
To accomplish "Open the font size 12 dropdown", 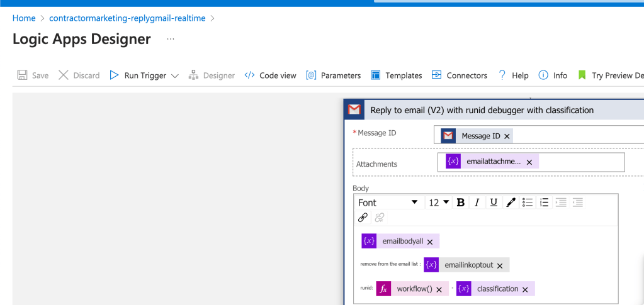I will point(439,202).
